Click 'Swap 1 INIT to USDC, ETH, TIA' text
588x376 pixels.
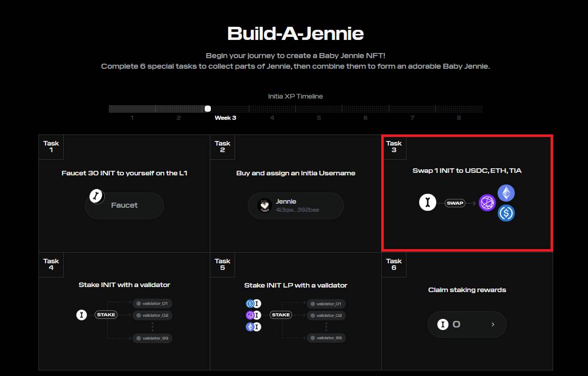467,171
